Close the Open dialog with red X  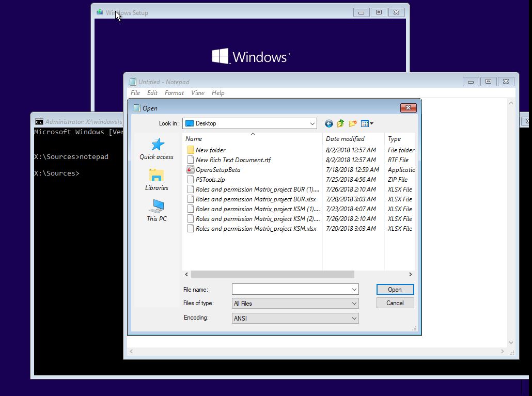408,108
